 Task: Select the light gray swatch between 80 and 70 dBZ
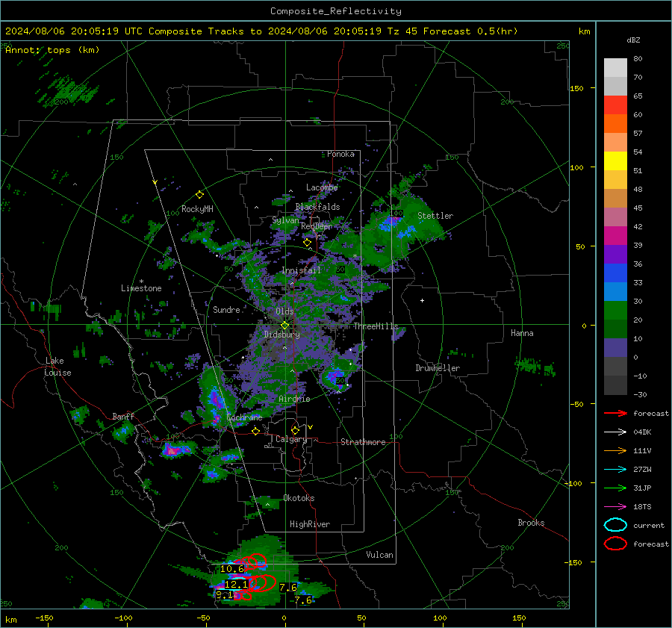(615, 68)
